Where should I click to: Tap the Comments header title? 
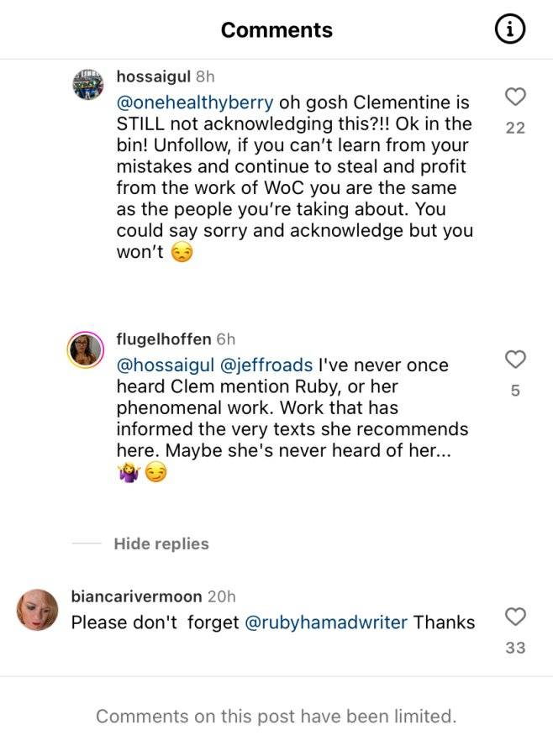click(x=276, y=30)
